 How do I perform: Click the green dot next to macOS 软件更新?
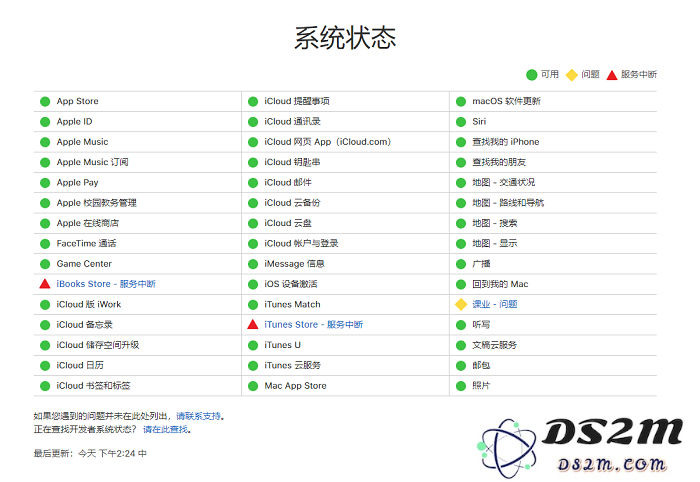click(x=461, y=101)
